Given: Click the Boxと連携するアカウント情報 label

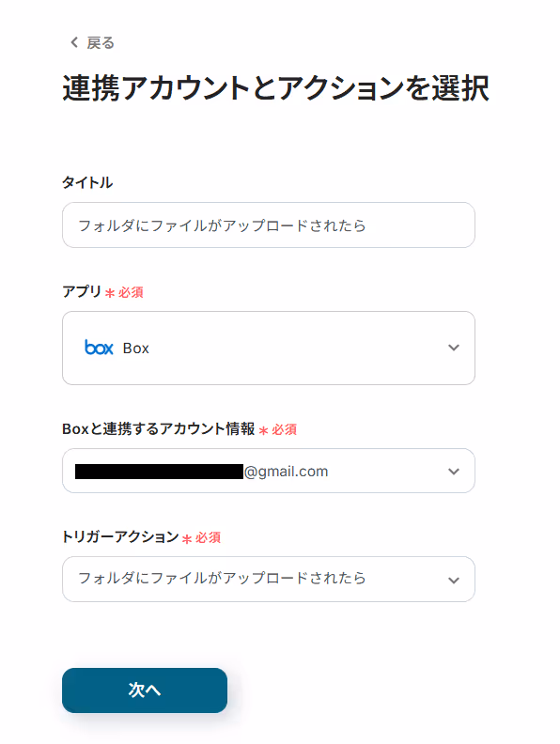Looking at the screenshot, I should point(159,429).
